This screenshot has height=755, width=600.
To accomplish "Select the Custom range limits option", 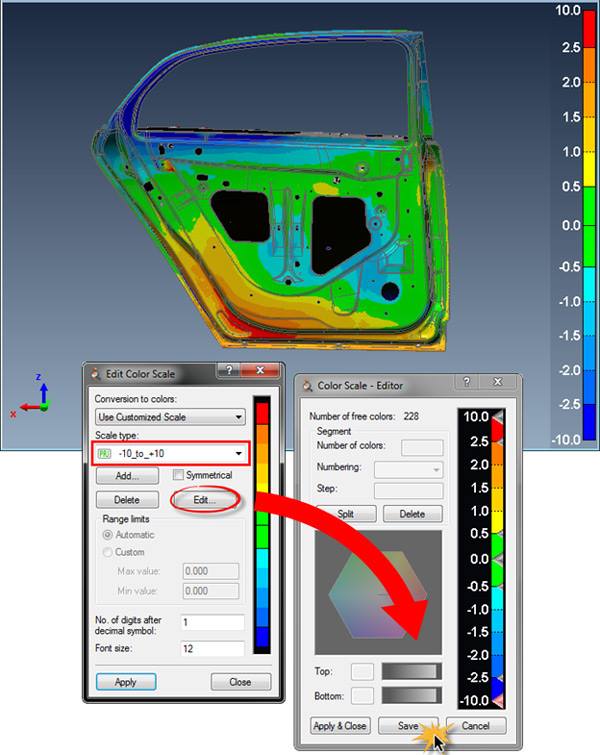I will [108, 552].
